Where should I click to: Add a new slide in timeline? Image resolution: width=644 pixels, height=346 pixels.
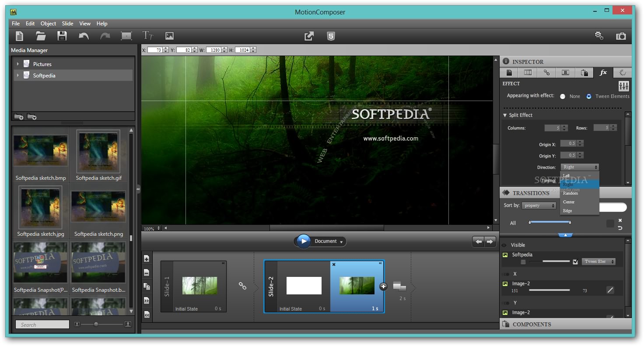click(147, 259)
